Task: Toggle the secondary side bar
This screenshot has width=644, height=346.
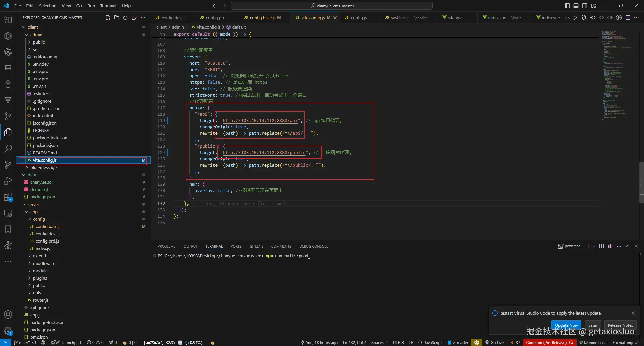Action: click(x=585, y=6)
